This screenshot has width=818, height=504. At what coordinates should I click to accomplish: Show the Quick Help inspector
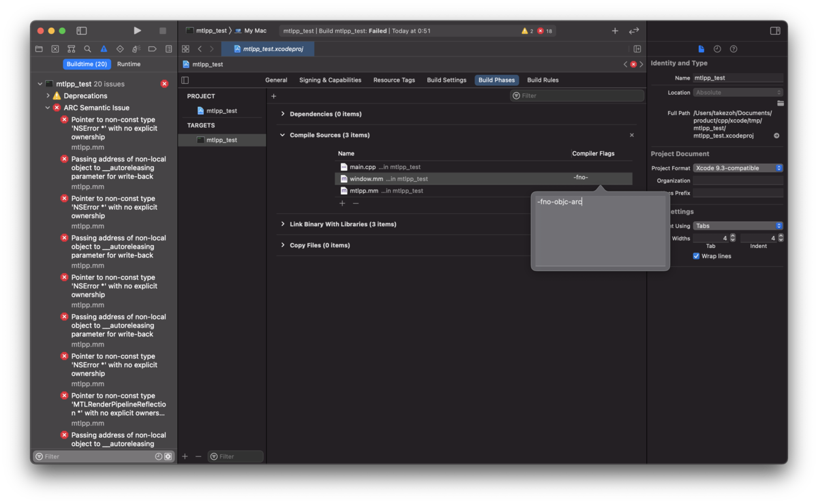click(733, 49)
